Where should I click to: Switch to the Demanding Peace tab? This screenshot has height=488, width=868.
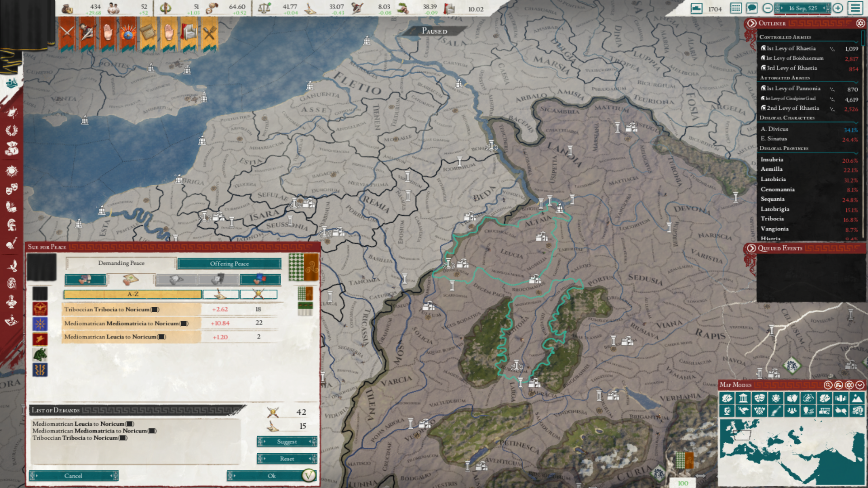pos(121,263)
